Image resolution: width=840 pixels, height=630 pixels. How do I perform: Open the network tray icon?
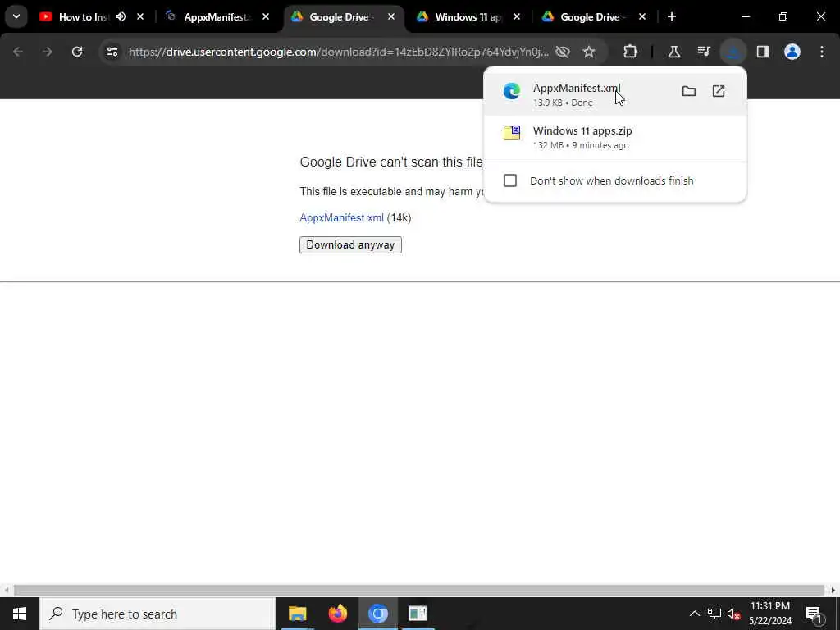(714, 614)
